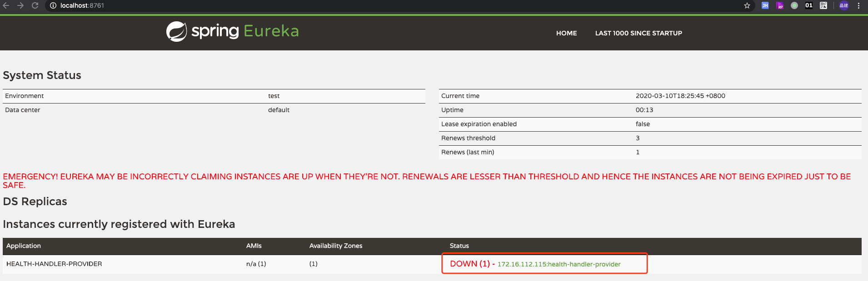Viewport: 868px width, 281px height.
Task: Select the Uptime value 00:13
Action: tap(644, 110)
